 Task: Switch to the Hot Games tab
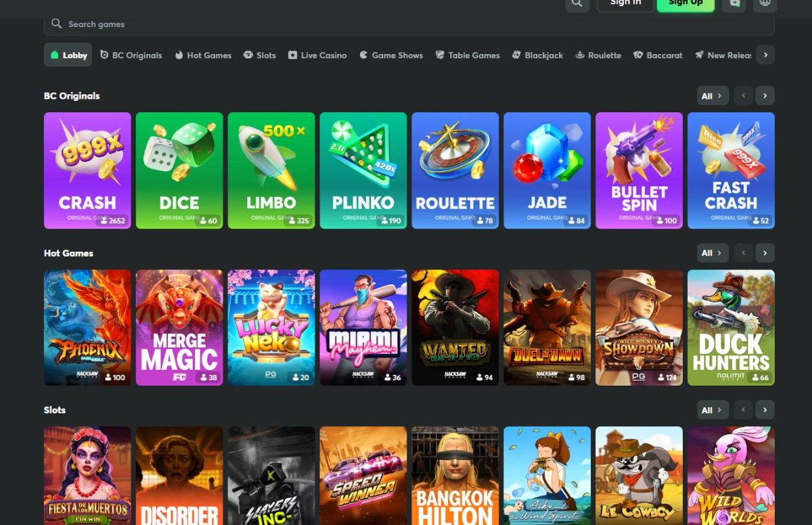tap(202, 55)
